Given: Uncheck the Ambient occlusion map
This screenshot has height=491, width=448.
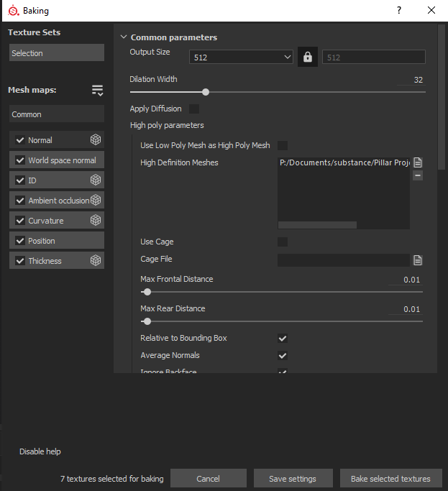Looking at the screenshot, I should click(x=20, y=201).
